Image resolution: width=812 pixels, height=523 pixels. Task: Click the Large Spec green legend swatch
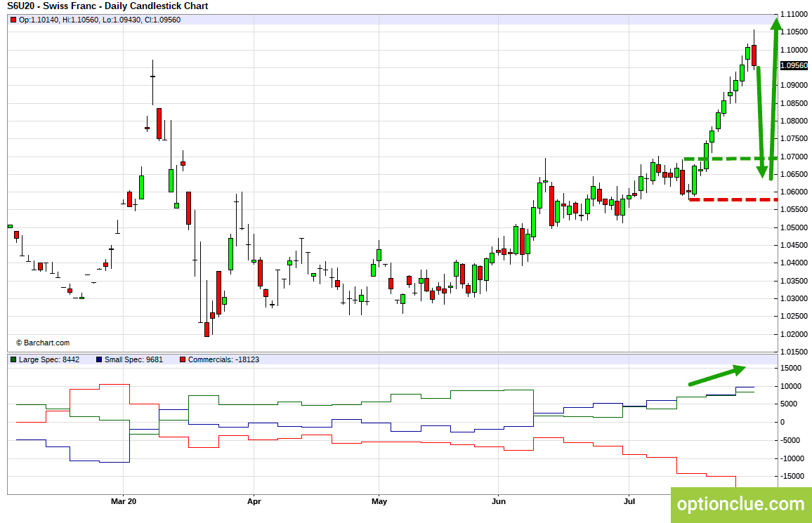pos(13,359)
